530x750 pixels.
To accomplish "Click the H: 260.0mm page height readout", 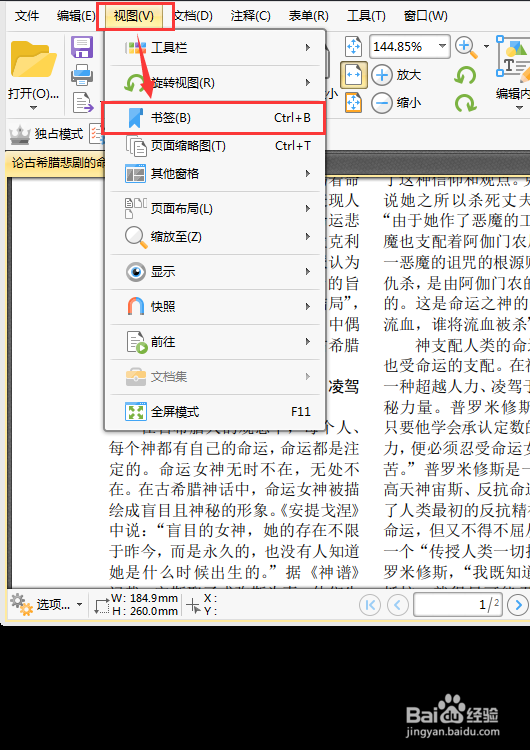I will 144,611.
